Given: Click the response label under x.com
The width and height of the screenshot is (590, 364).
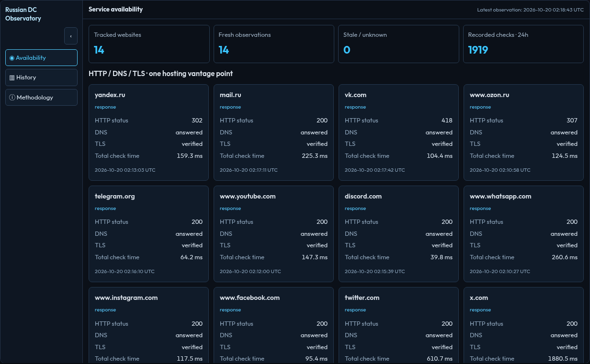Looking at the screenshot, I should 480,310.
